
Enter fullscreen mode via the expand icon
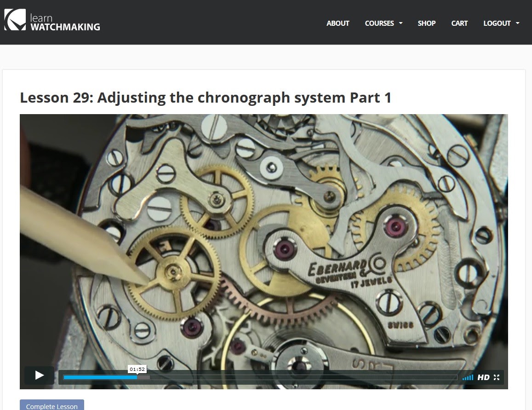(x=497, y=377)
